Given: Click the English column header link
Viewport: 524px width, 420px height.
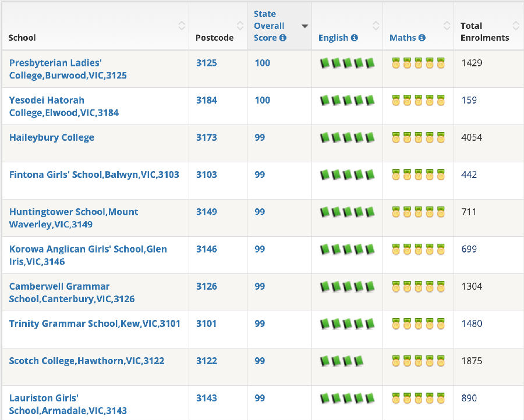Looking at the screenshot, I should [x=333, y=38].
